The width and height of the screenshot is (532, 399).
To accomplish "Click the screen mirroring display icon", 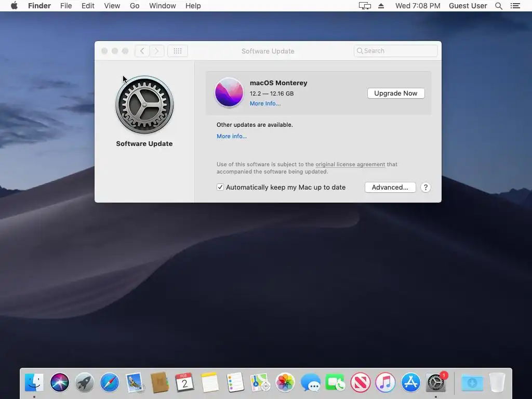I will (365, 6).
